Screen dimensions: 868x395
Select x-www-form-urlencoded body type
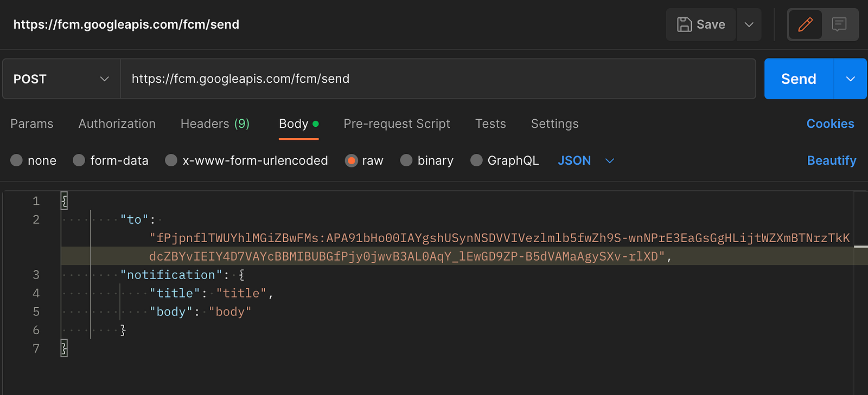(x=247, y=160)
